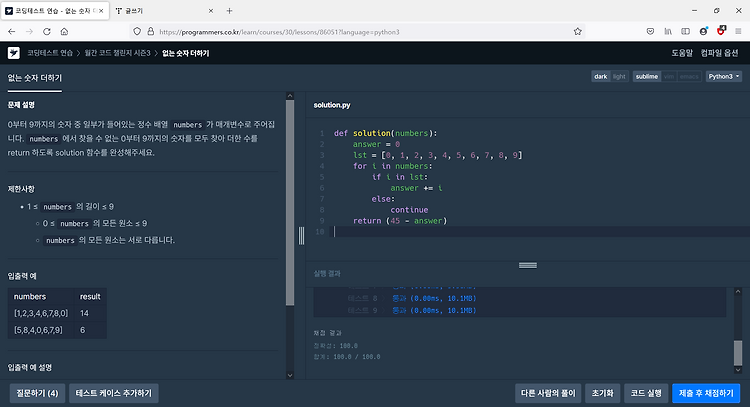
Task: Close the 코딩테스트 연습 tab
Action: (x=101, y=11)
